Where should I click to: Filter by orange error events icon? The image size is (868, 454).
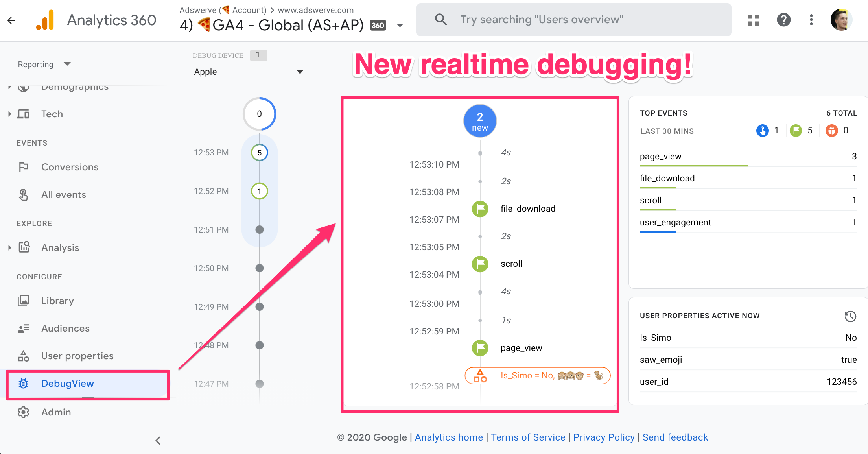[x=831, y=130]
